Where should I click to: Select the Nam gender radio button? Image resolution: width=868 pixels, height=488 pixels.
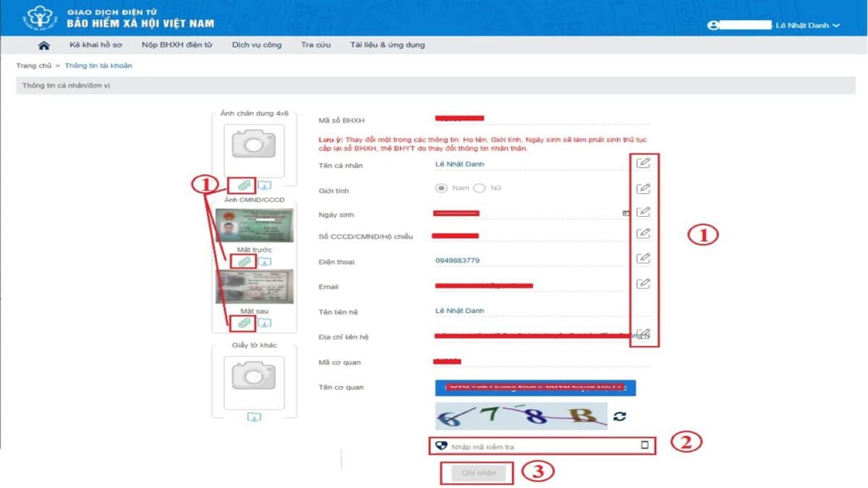point(441,187)
